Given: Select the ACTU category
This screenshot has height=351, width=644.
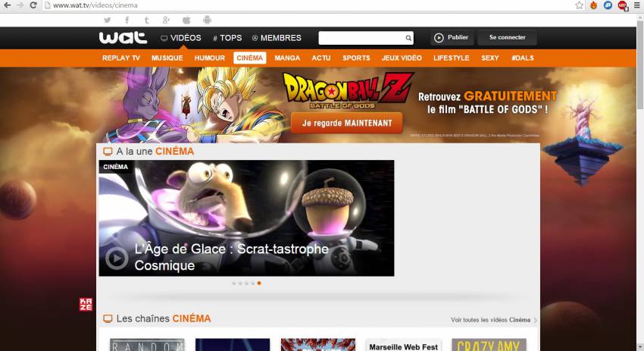Looking at the screenshot, I should point(320,58).
